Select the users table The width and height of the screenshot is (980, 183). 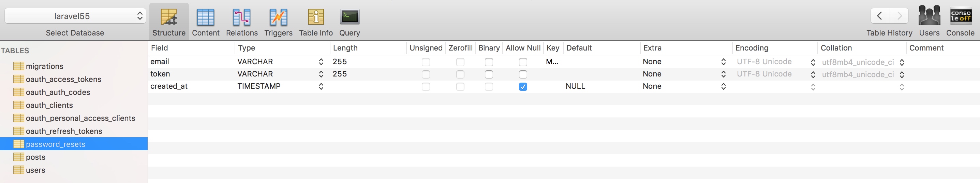tap(35, 170)
